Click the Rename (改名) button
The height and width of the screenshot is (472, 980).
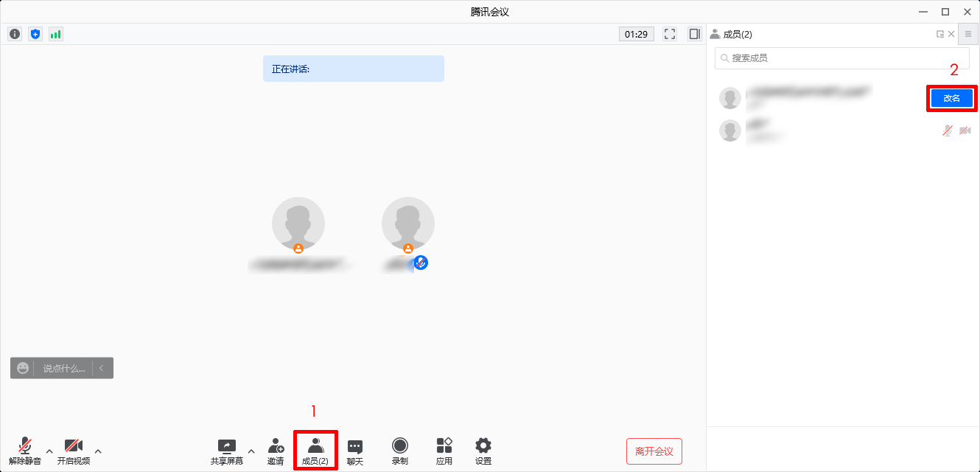951,98
